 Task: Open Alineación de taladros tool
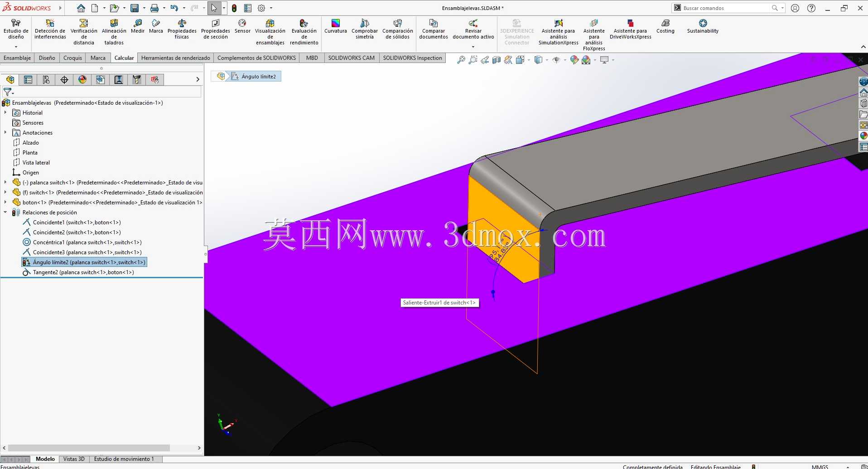coord(114,32)
